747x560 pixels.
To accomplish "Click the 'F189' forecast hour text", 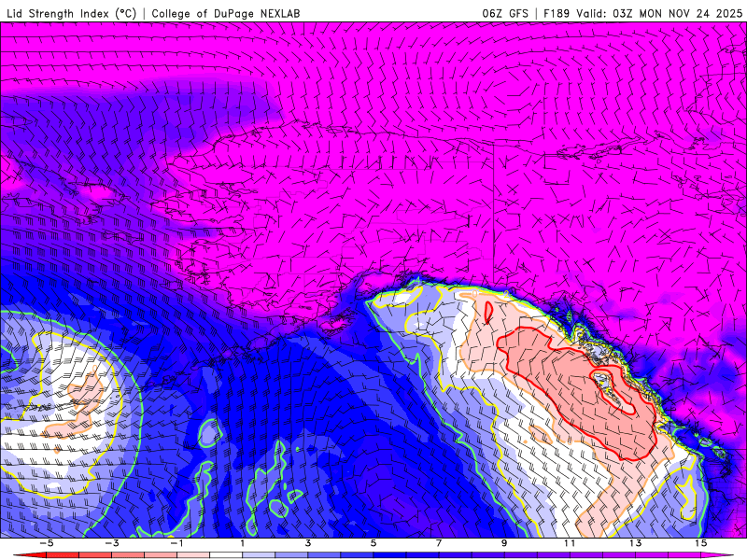I will click(x=557, y=13).
